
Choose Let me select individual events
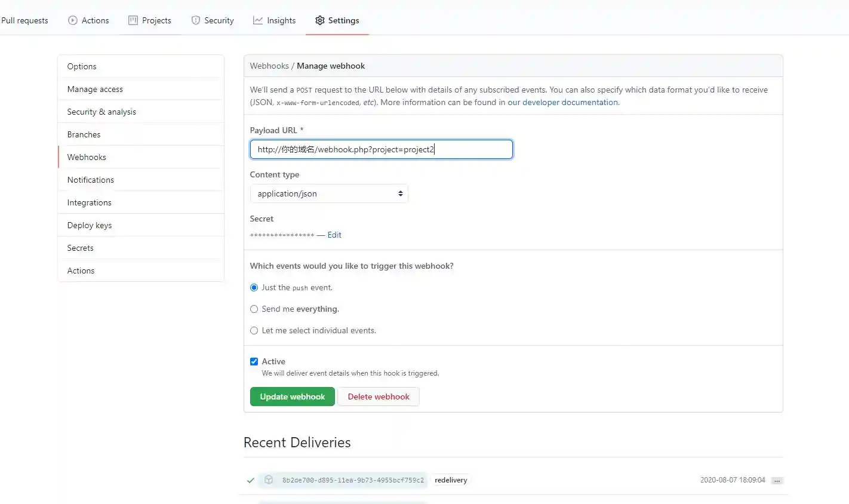click(x=254, y=330)
